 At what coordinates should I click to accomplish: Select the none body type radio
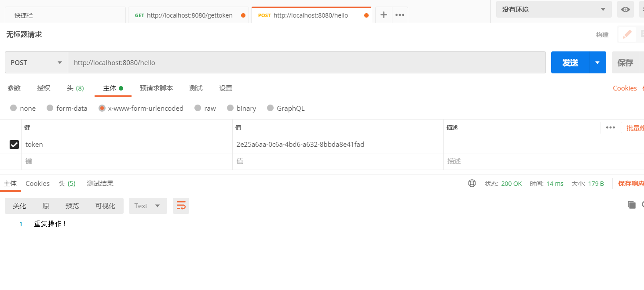tap(13, 108)
